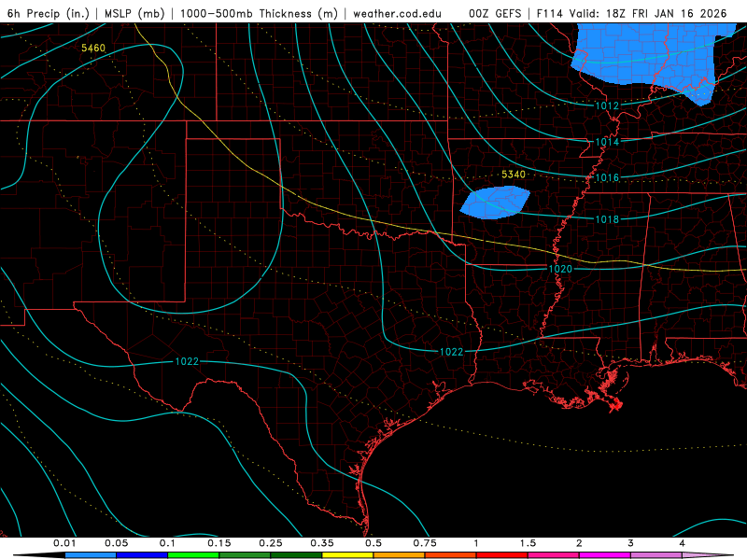Select the bright green 0.1–0.15 legend swatch
The height and width of the screenshot is (560, 747).
193,555
